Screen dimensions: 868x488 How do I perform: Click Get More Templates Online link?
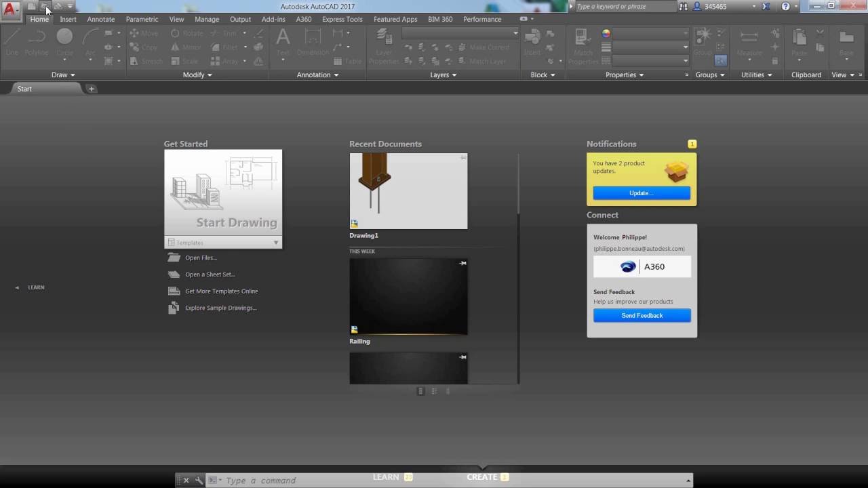click(221, 291)
